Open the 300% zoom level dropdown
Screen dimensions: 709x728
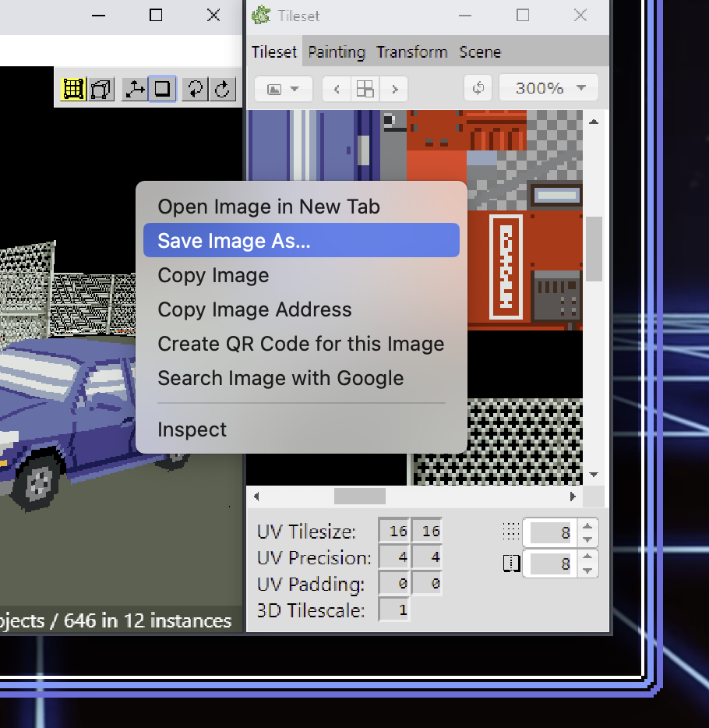(548, 87)
